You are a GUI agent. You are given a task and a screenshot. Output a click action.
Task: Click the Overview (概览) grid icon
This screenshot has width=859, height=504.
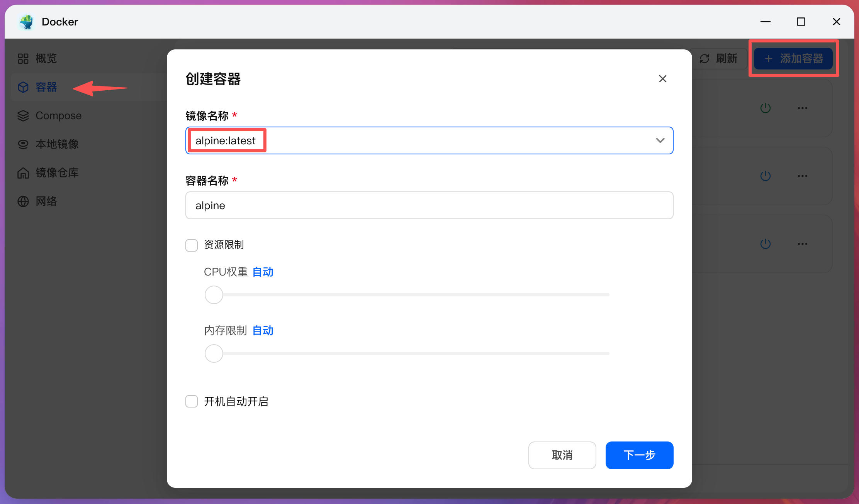(x=23, y=59)
